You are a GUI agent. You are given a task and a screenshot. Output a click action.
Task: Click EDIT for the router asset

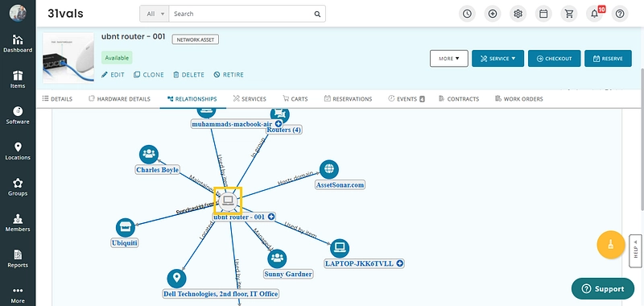(113, 75)
